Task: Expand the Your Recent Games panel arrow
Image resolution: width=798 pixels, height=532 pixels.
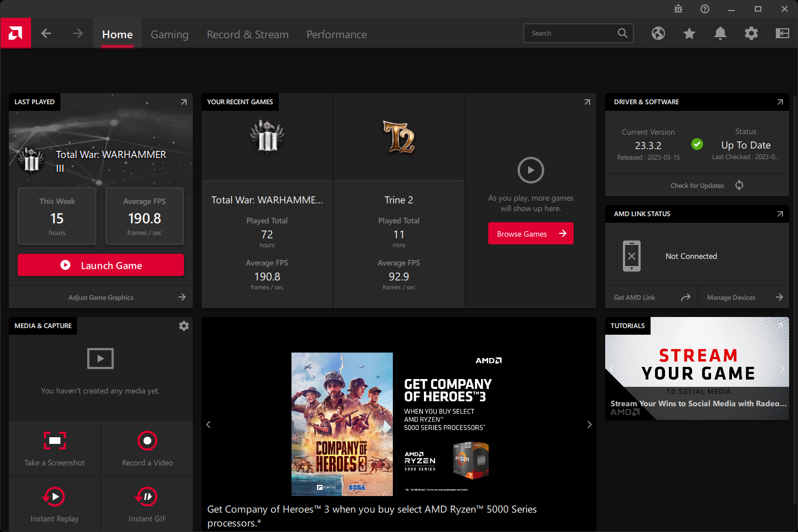Action: tap(587, 102)
